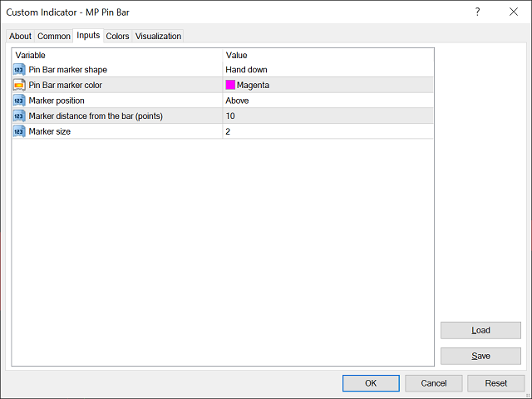The image size is (532, 399).
Task: Open the Hand down marker shape value
Action: coord(328,70)
